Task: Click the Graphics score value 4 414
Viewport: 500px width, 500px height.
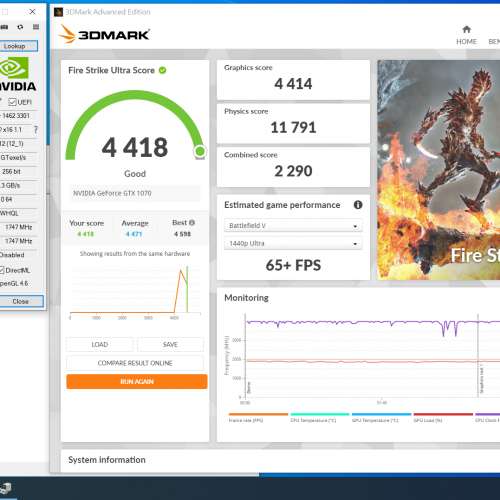Action: click(x=293, y=84)
